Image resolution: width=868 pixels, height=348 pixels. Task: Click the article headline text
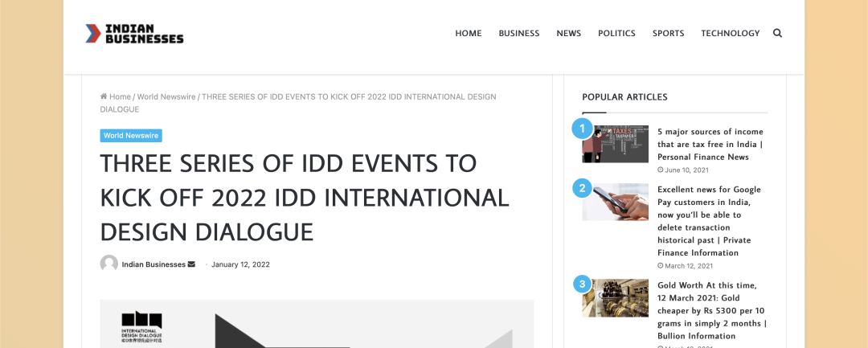tap(305, 198)
